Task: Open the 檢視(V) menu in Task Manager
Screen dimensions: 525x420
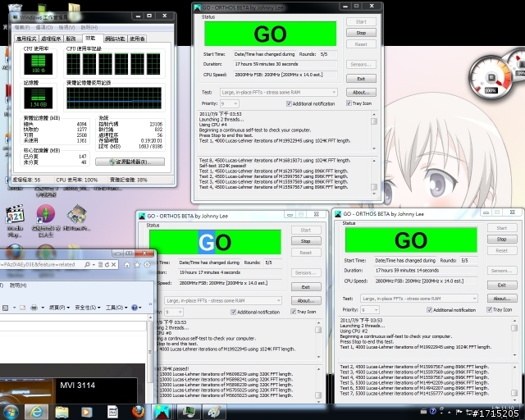Action: [x=66, y=27]
